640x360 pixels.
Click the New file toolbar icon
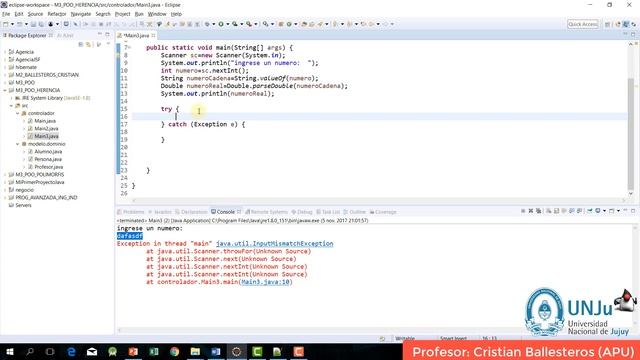tap(6, 24)
